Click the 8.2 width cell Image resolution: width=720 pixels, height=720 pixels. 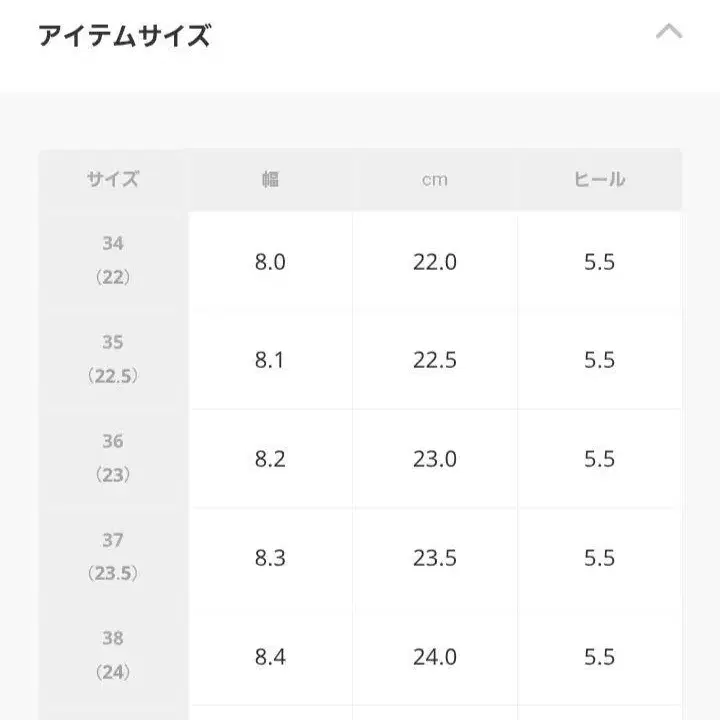tap(270, 459)
